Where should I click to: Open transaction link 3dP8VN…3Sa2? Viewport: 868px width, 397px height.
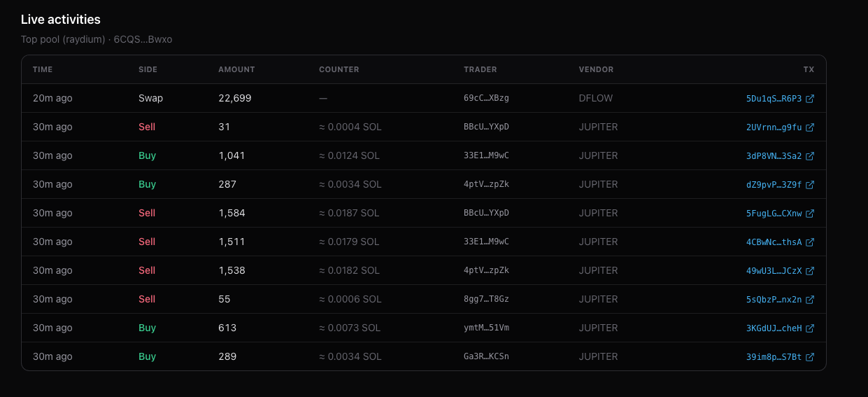coord(774,156)
